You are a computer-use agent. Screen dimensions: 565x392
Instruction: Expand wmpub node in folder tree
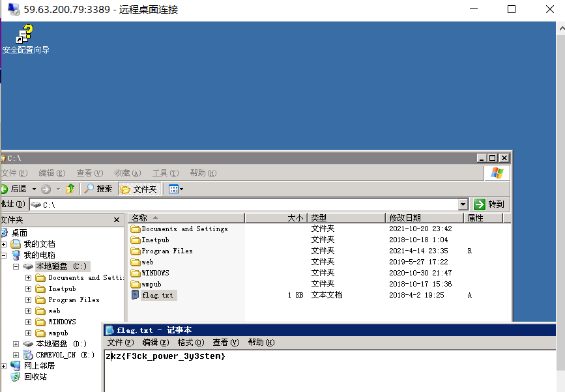28,333
